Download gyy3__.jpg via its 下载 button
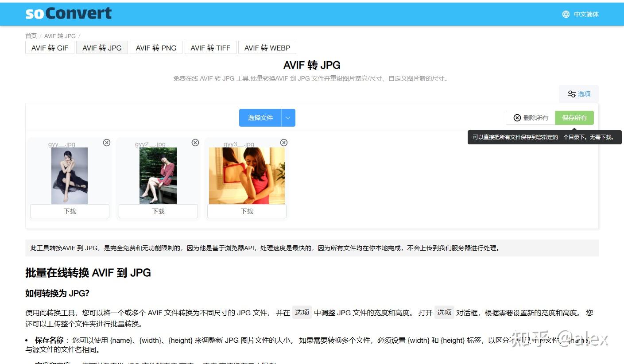The width and height of the screenshot is (624, 364). (247, 211)
